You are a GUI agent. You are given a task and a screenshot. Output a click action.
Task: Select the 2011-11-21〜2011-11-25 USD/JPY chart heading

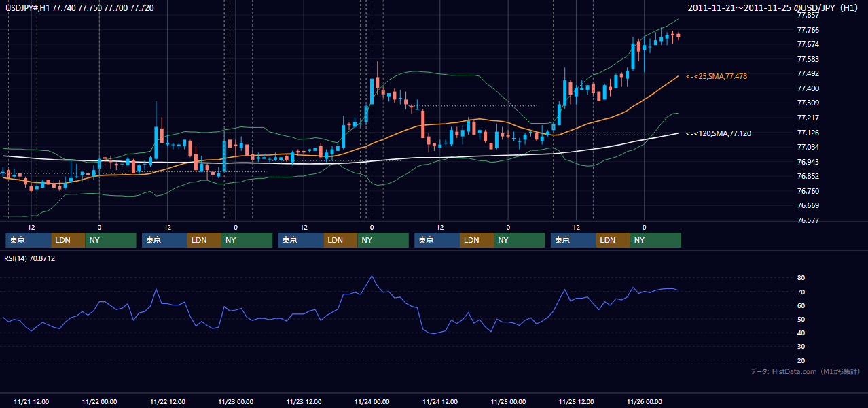pos(774,7)
